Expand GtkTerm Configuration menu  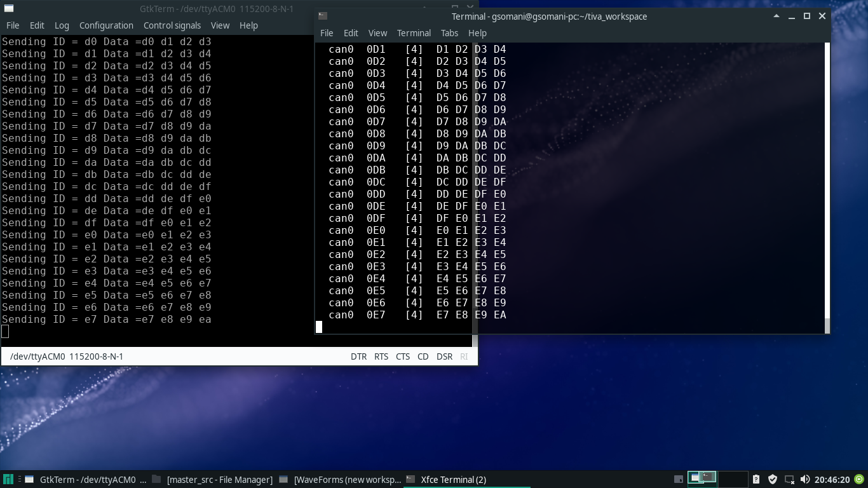[x=106, y=25]
